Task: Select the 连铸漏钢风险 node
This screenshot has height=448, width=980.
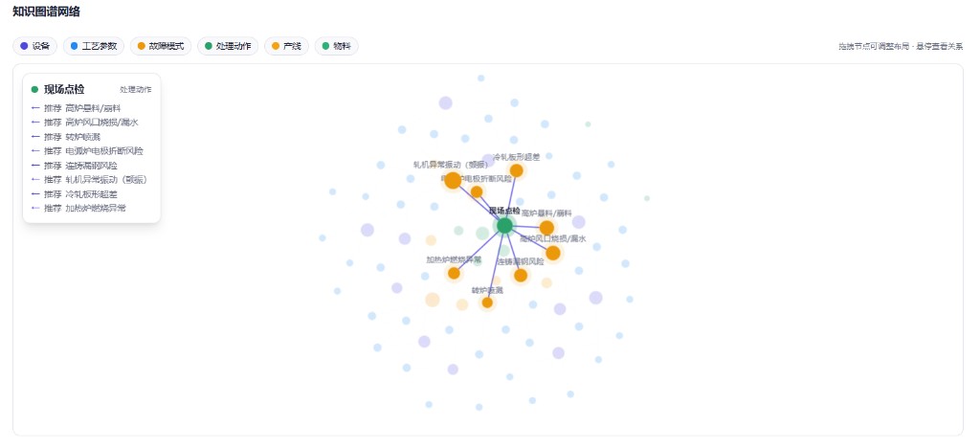Action: [521, 275]
